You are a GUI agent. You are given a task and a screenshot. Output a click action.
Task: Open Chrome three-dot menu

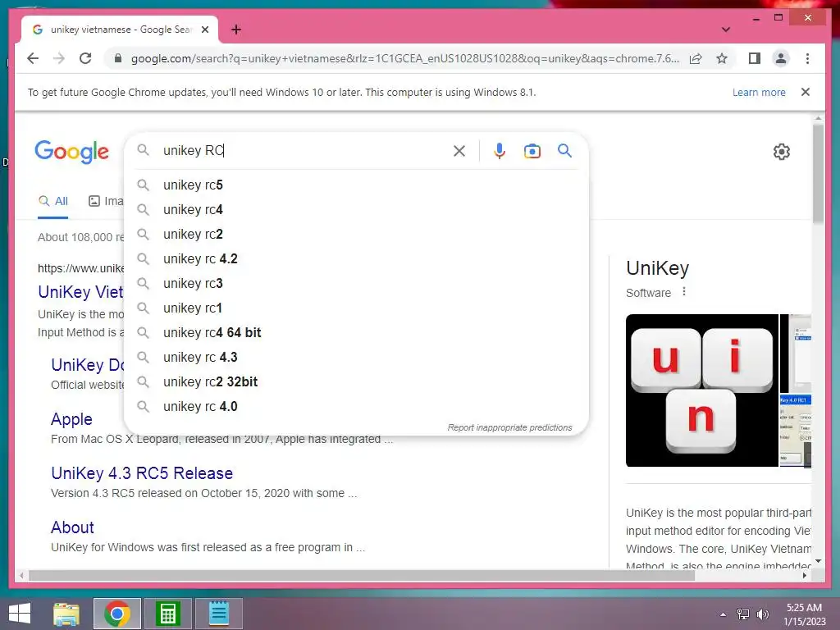(x=807, y=58)
